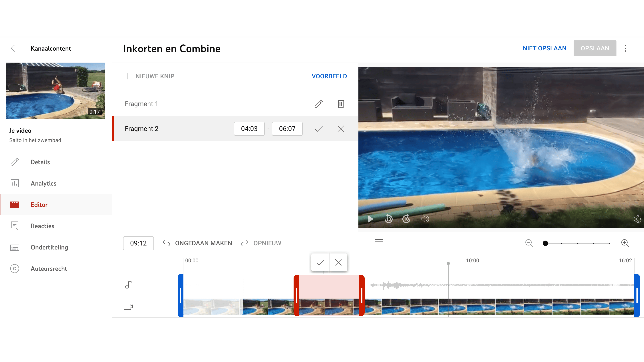Zoom out the timeline
The image size is (644, 362).
tap(529, 243)
